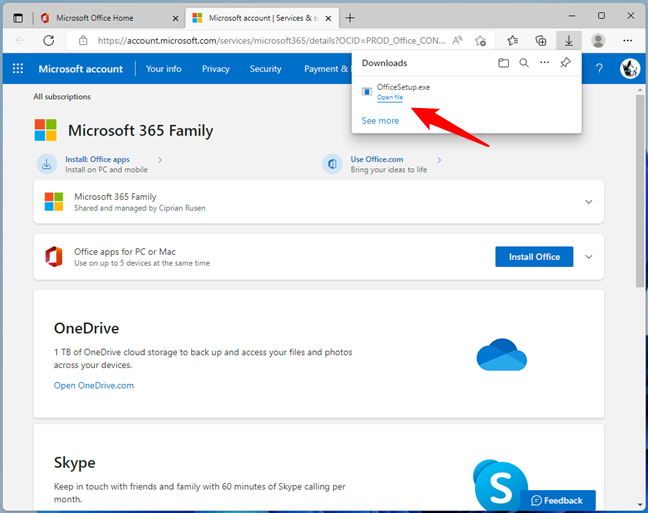Click the Skype section heading

(74, 463)
